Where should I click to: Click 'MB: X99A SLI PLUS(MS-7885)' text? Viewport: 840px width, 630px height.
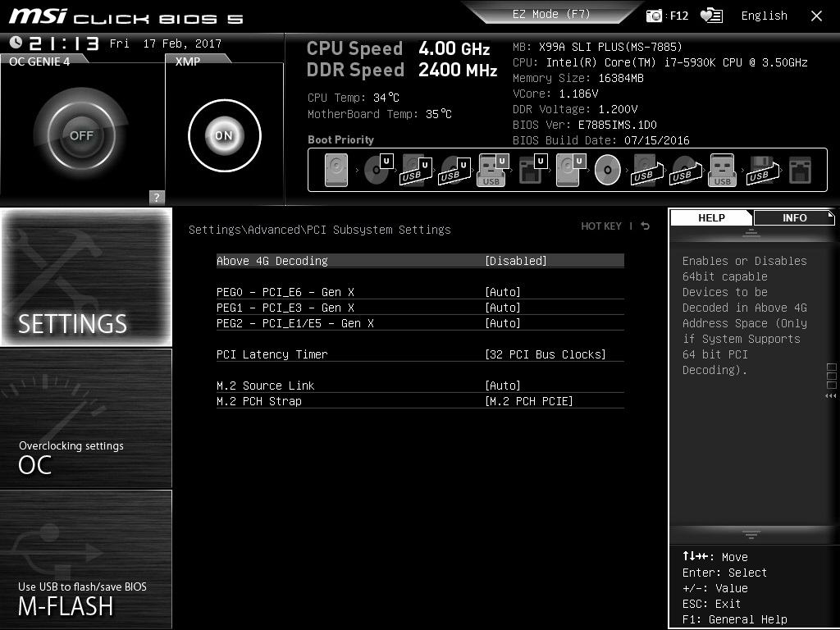click(x=597, y=47)
